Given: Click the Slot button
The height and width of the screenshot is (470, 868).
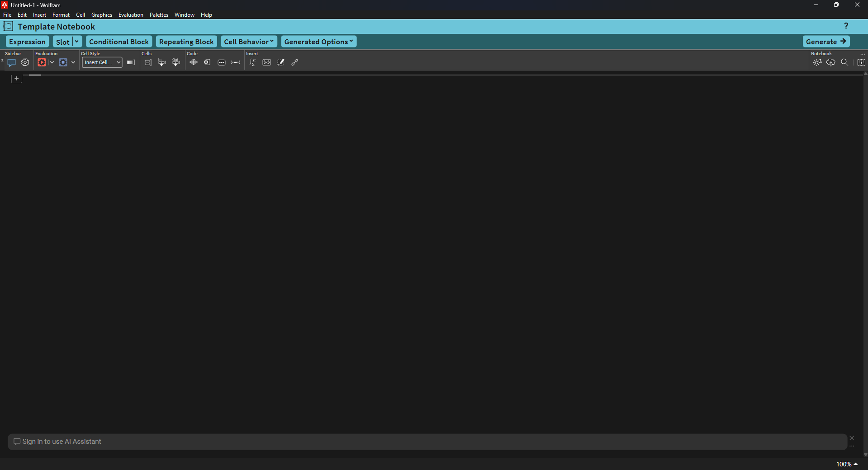Looking at the screenshot, I should point(62,42).
